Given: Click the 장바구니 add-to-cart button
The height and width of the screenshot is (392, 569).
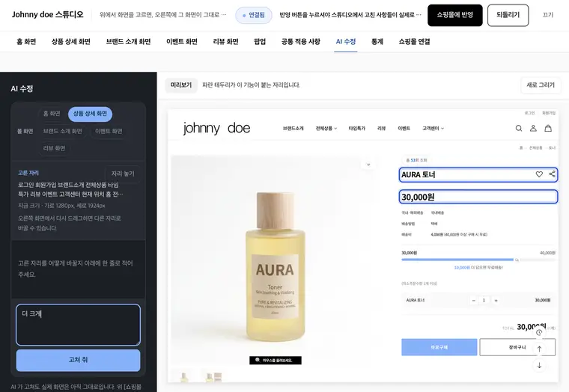Looking at the screenshot, I should [x=517, y=347].
